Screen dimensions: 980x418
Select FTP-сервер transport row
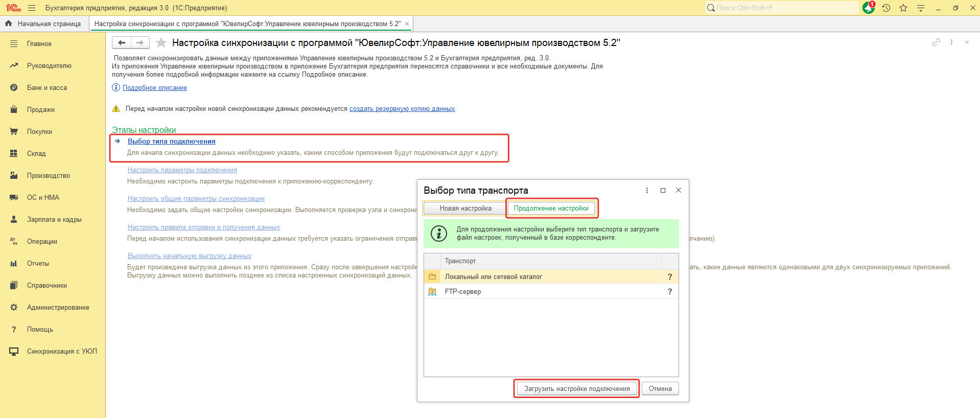click(x=551, y=291)
